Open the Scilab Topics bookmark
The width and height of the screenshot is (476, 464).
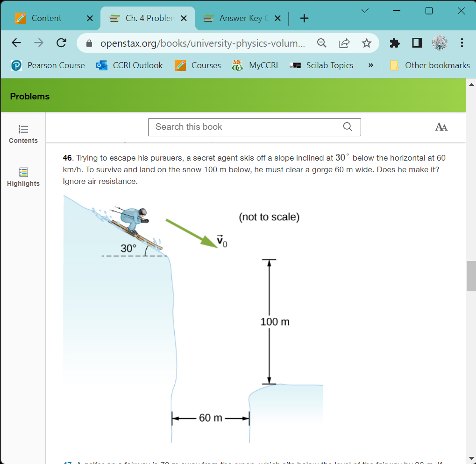pos(321,65)
